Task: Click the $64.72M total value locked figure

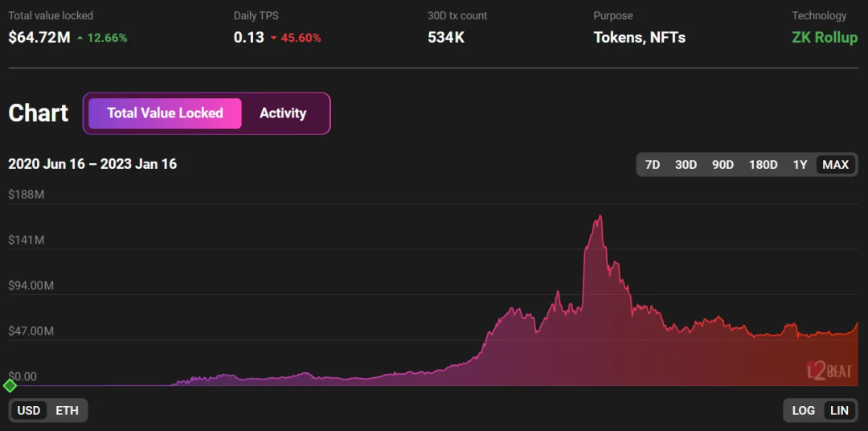Action: (x=39, y=38)
